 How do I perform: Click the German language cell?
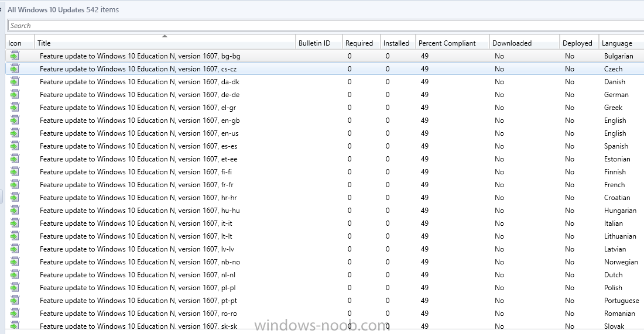coord(616,94)
